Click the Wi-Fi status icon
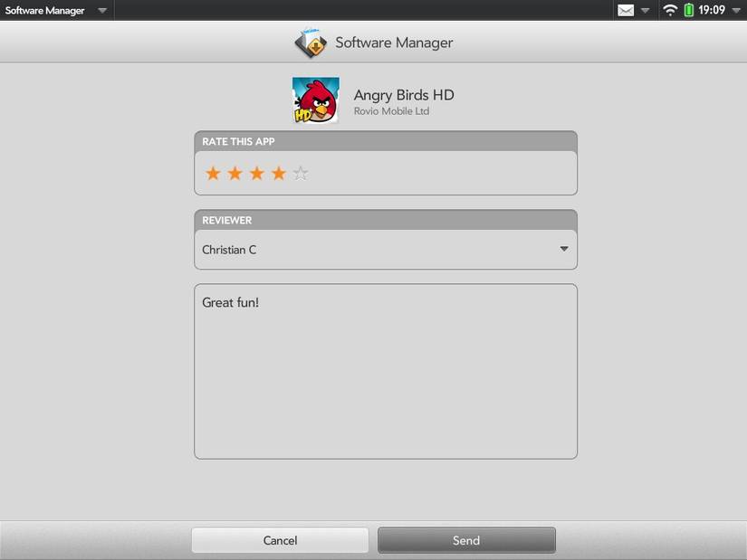 670,10
